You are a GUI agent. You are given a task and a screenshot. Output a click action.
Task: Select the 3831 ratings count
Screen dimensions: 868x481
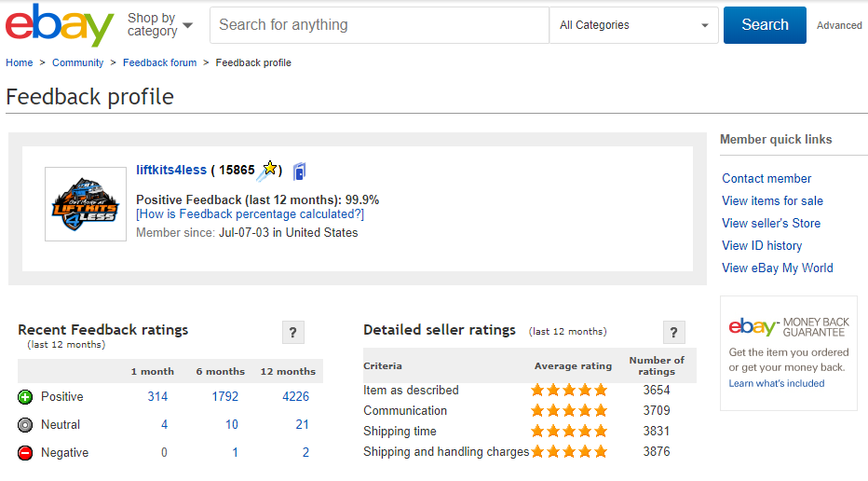pyautogui.click(x=657, y=431)
